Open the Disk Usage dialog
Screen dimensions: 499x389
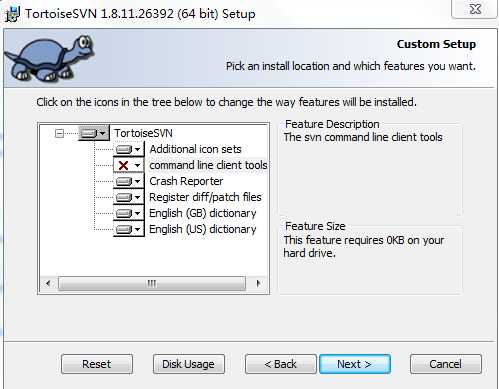pos(189,364)
